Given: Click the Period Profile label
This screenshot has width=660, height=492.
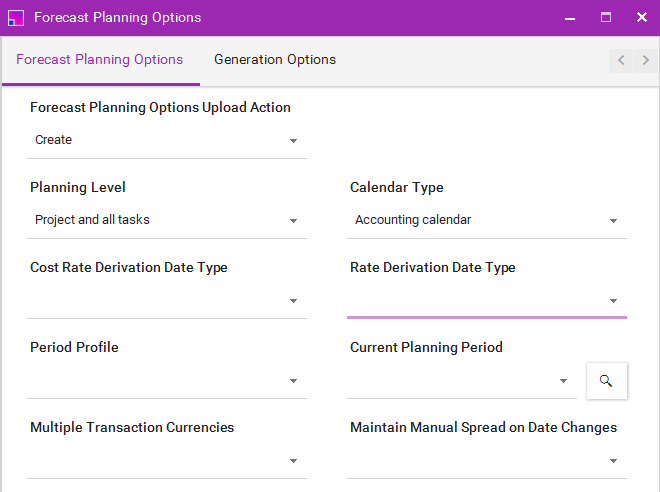Looking at the screenshot, I should pos(74,347).
